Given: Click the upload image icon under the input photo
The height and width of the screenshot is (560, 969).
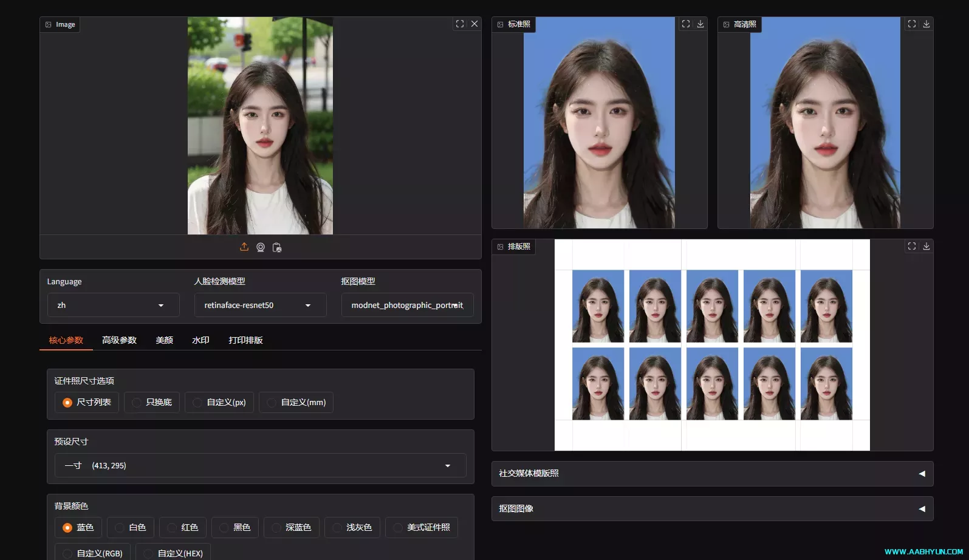Looking at the screenshot, I should point(244,247).
